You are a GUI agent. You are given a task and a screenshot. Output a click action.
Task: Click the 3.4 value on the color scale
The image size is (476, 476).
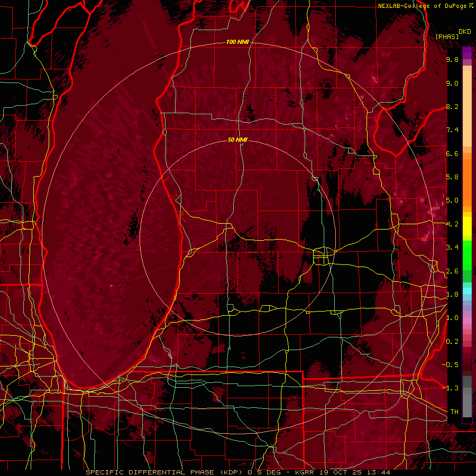tap(452, 248)
